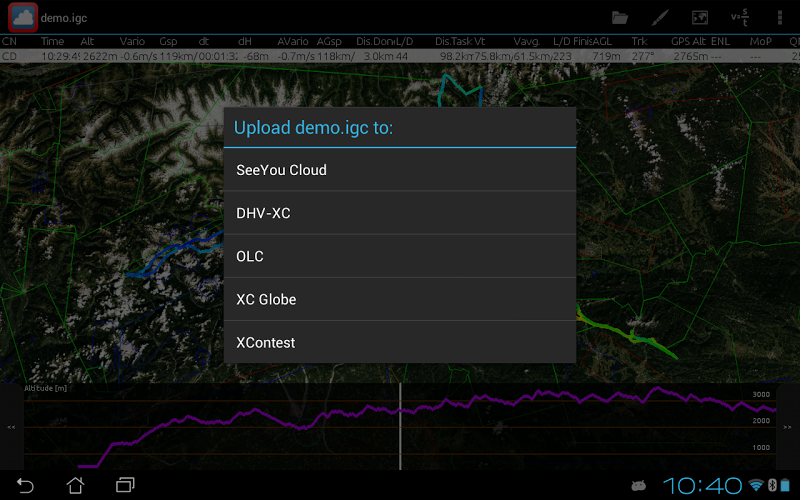800x500 pixels.
Task: Tap the ENL column header
Action: [720, 41]
